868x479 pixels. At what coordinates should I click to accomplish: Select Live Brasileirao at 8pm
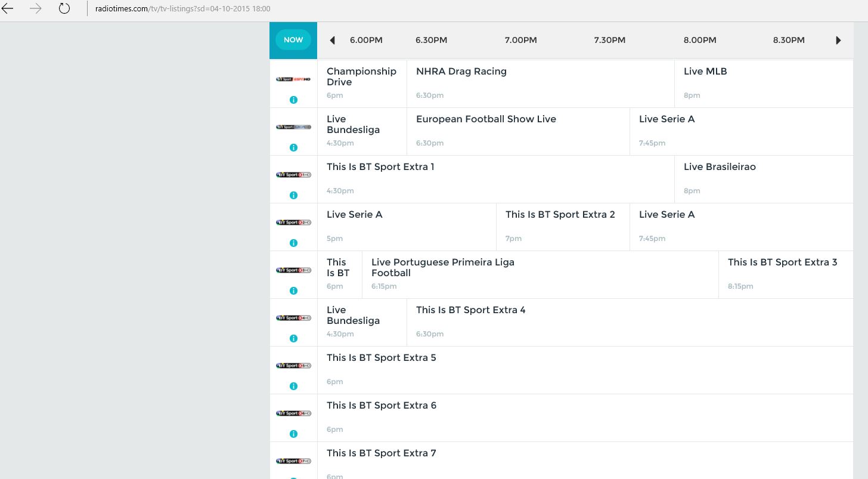tap(720, 167)
